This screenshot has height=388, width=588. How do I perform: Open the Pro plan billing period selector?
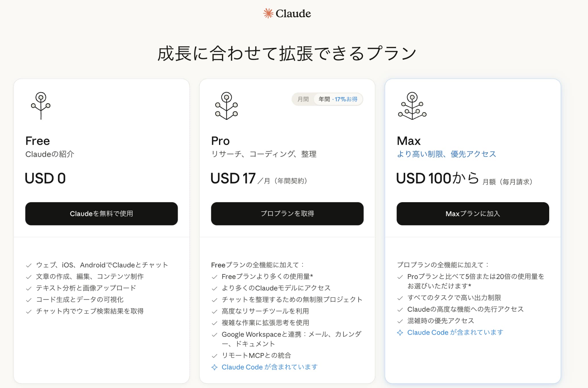[327, 99]
